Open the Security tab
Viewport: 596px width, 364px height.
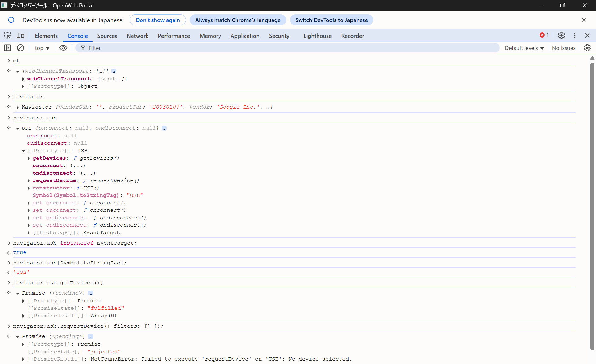pyautogui.click(x=279, y=36)
